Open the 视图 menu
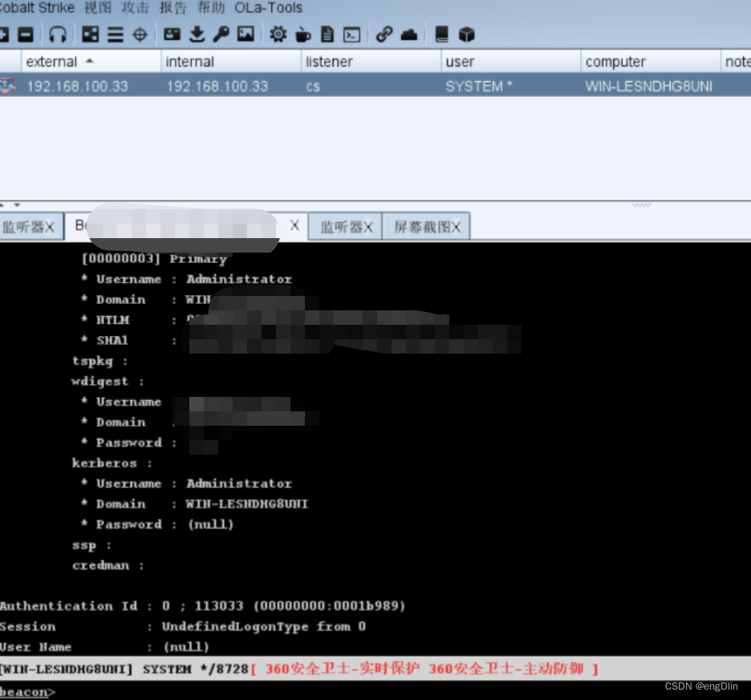Image resolution: width=751 pixels, height=700 pixels. pyautogui.click(x=98, y=8)
